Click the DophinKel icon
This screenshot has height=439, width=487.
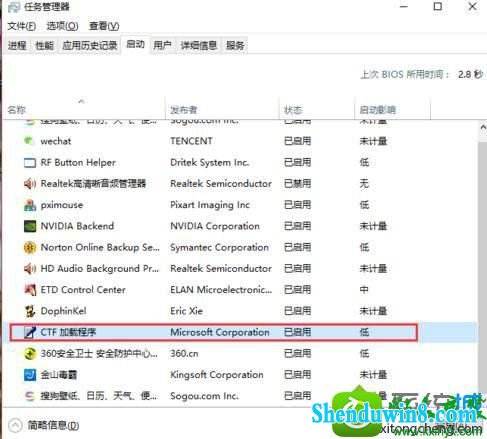(x=30, y=311)
